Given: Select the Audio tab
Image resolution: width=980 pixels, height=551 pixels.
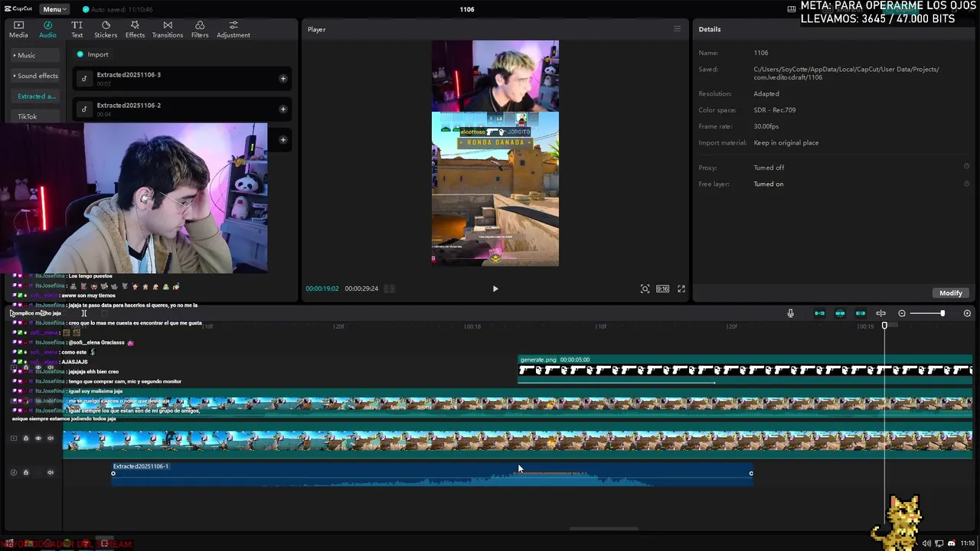Looking at the screenshot, I should click(x=47, y=30).
